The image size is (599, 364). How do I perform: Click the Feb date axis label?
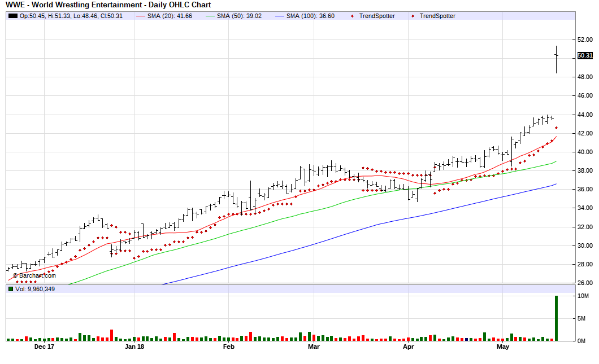(228, 347)
